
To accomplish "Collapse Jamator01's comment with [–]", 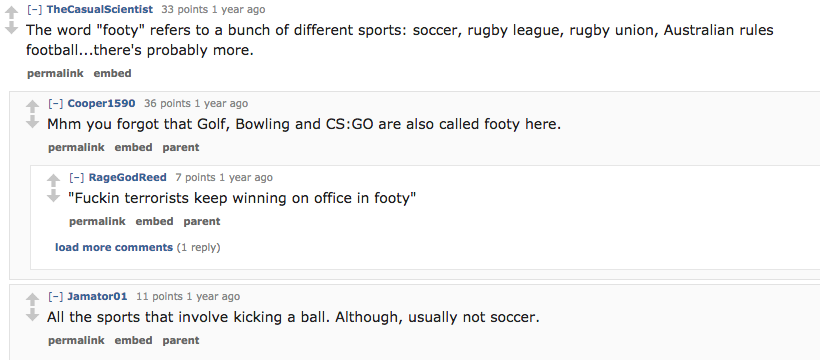I will pyautogui.click(x=55, y=297).
